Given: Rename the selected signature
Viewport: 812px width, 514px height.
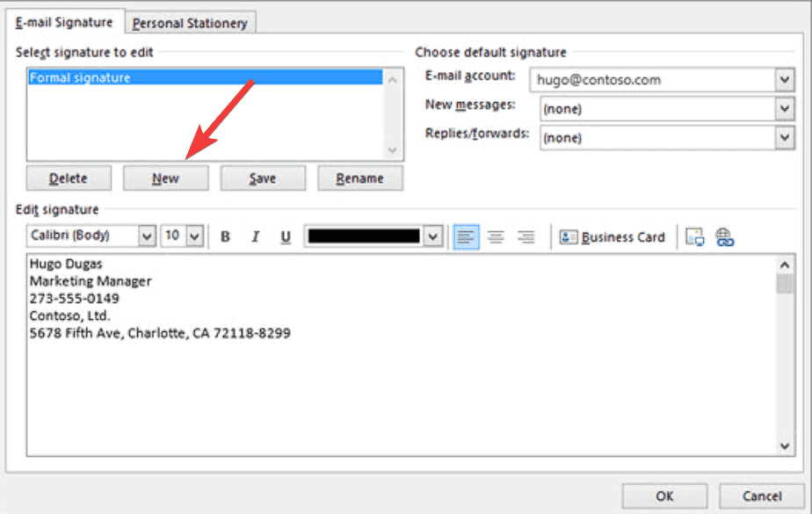Looking at the screenshot, I should pos(360,178).
